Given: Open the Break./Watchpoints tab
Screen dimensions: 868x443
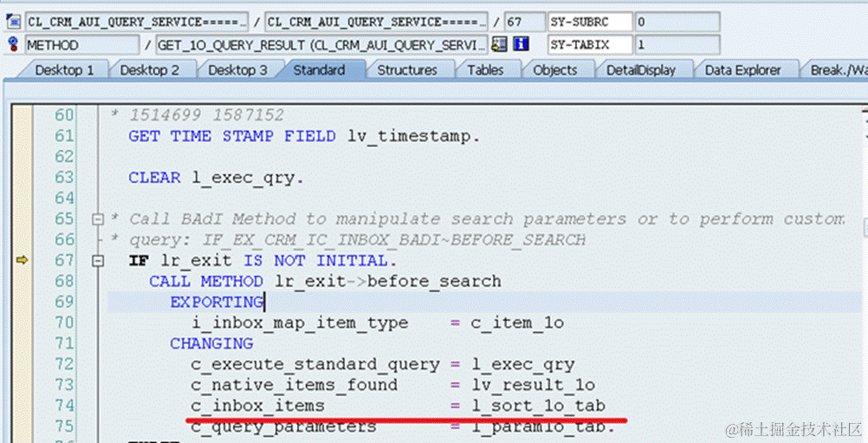Looking at the screenshot, I should pyautogui.click(x=836, y=70).
